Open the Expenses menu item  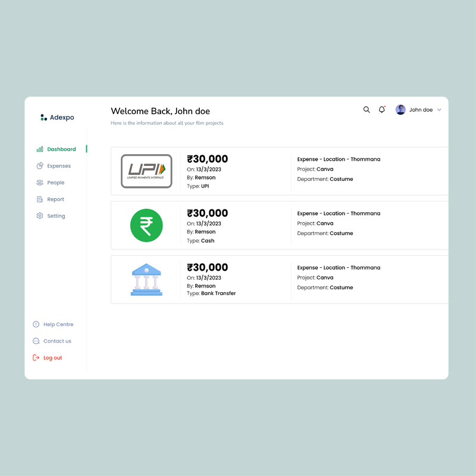pyautogui.click(x=59, y=166)
